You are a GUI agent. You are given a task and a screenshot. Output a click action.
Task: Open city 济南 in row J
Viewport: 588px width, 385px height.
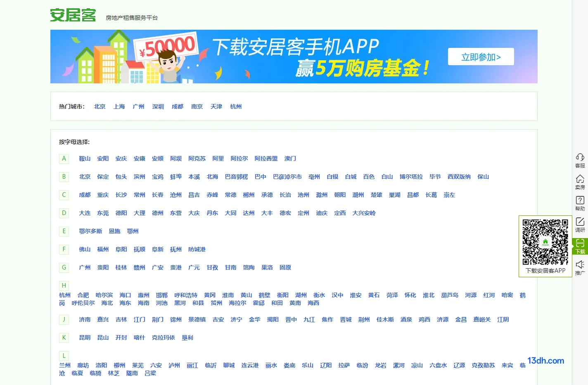click(x=85, y=319)
